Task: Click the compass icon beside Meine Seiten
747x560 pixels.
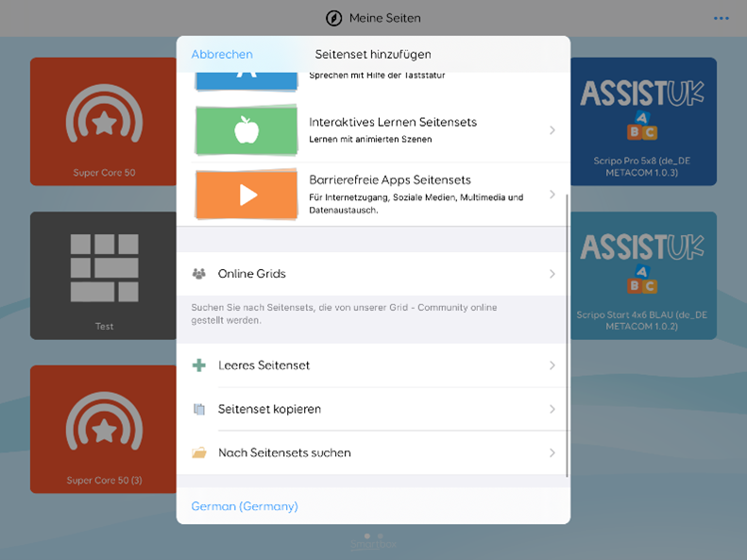Action: pyautogui.click(x=333, y=18)
